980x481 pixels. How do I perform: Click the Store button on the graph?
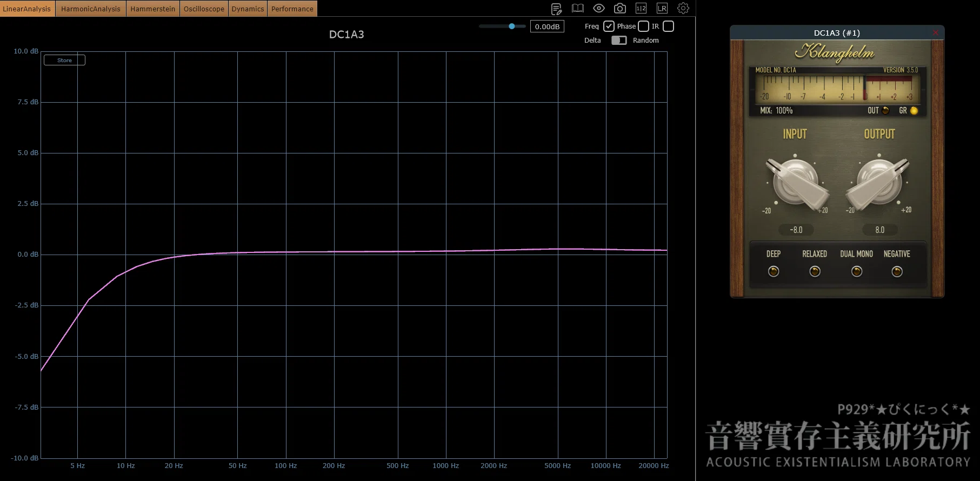pos(64,60)
